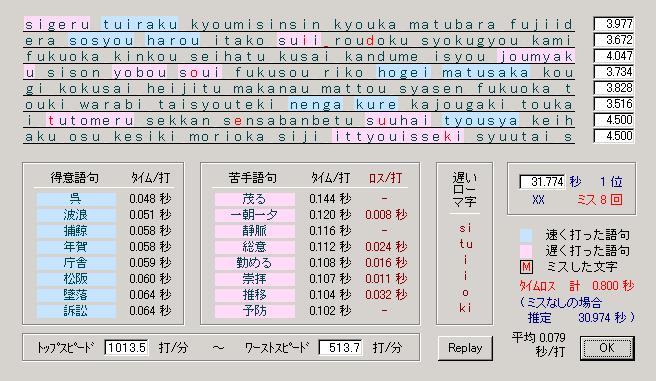This screenshot has height=381, width=656.
Task: Select the 呉 entry in strong phrases
Action: coord(76,199)
